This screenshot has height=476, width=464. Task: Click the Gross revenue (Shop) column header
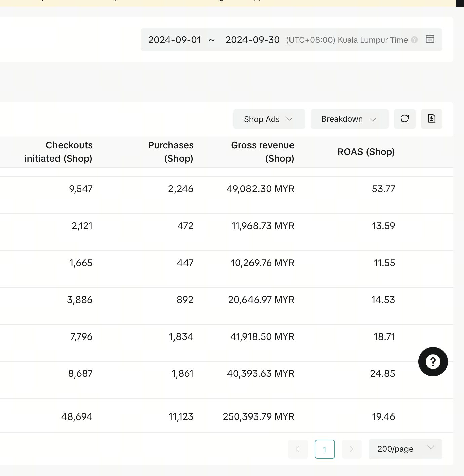pyautogui.click(x=263, y=152)
